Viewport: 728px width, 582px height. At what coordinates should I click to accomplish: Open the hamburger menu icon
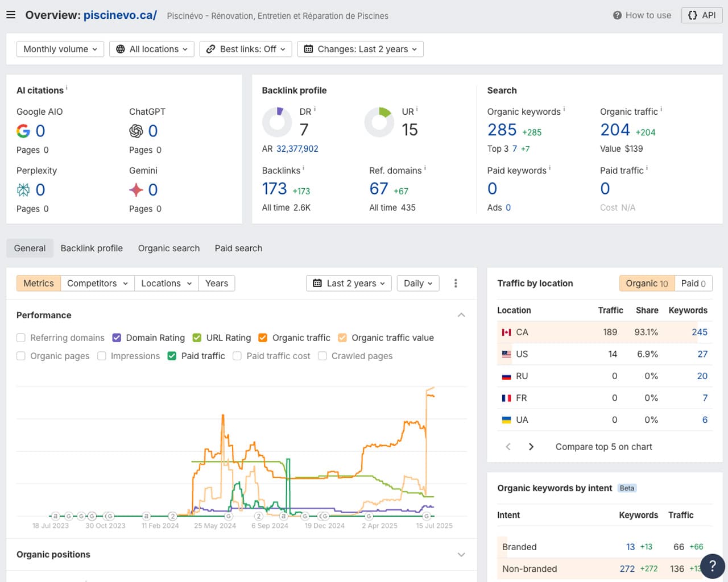click(11, 15)
